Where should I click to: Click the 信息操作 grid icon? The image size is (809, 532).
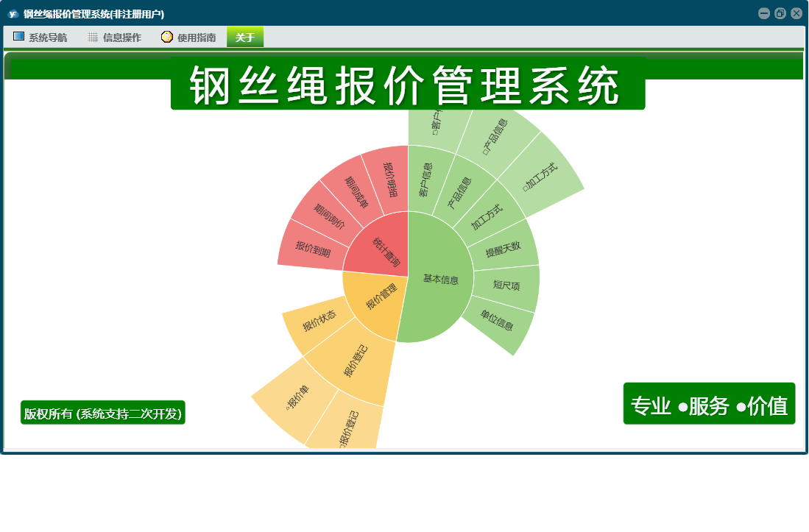pyautogui.click(x=93, y=37)
